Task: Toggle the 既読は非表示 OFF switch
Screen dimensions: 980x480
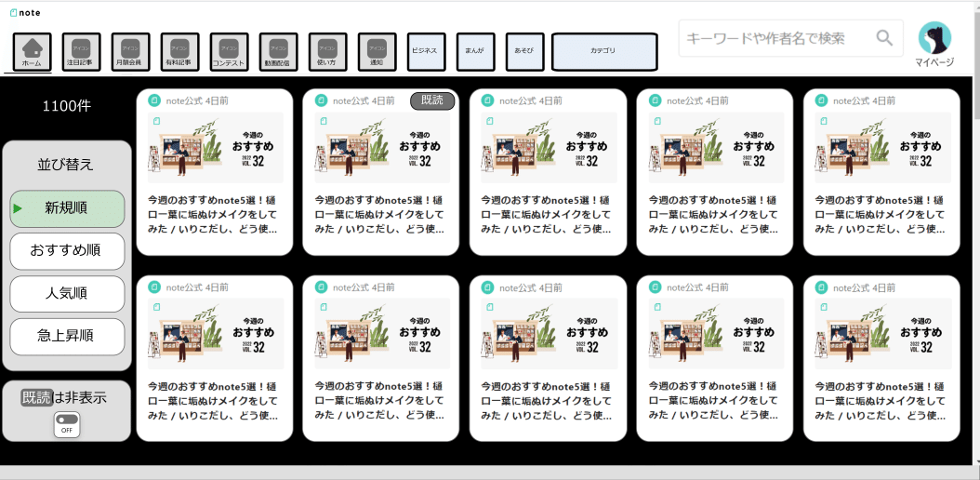Action: pos(67,424)
